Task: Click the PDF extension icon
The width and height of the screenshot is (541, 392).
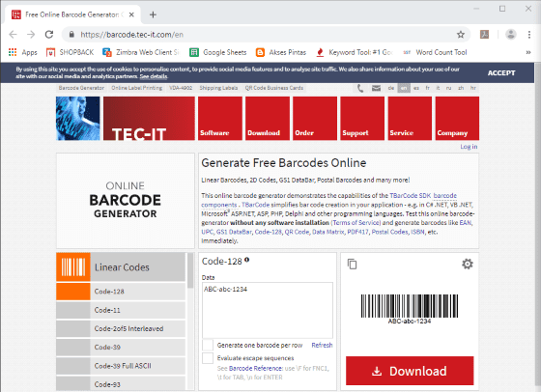Action: [484, 34]
